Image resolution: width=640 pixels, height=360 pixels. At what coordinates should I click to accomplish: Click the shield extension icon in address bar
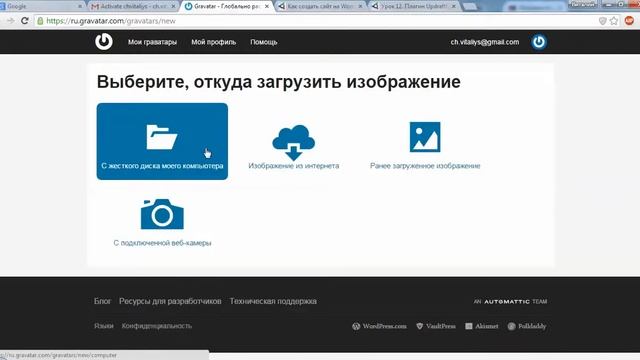tap(602, 21)
